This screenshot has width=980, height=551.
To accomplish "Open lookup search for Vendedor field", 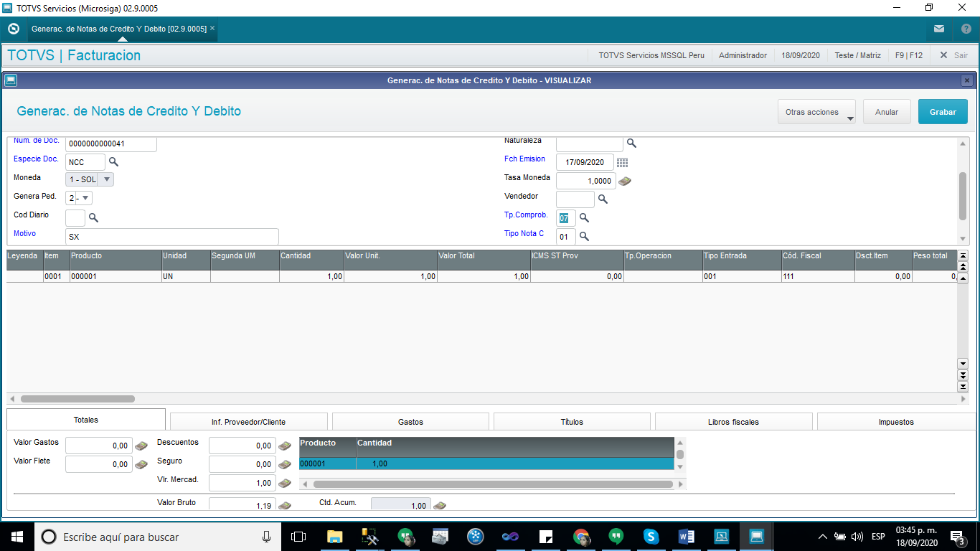I will click(x=603, y=199).
